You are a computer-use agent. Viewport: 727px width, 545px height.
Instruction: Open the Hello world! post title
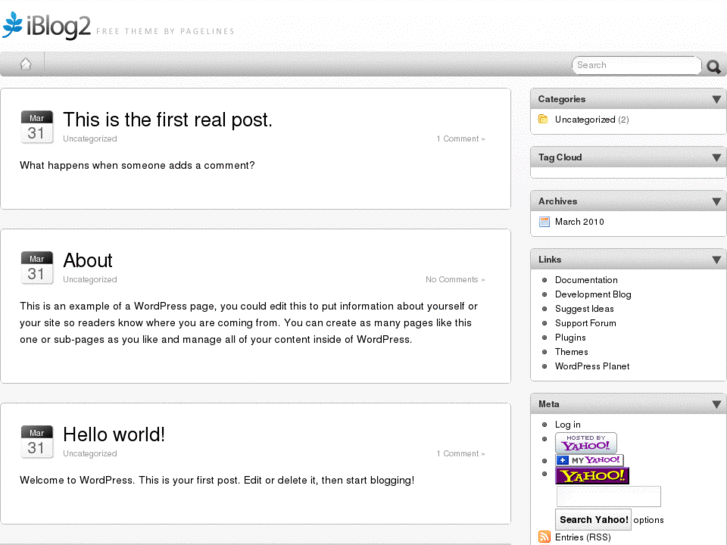click(114, 435)
